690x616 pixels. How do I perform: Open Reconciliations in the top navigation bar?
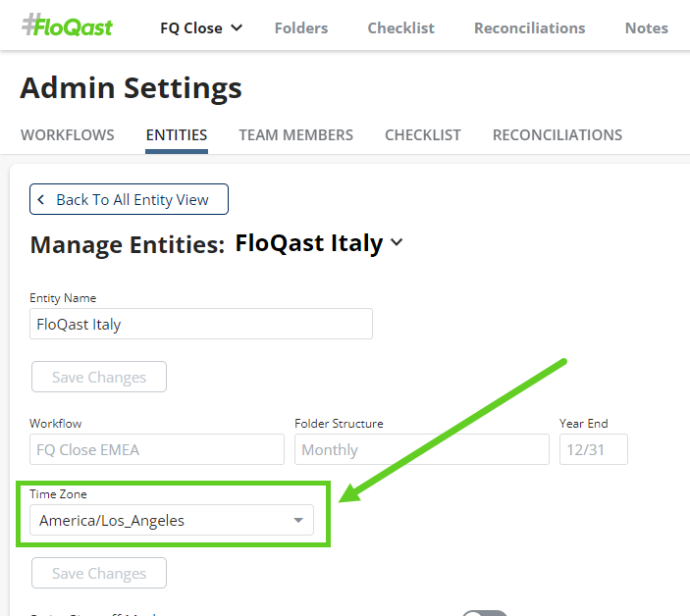(529, 28)
